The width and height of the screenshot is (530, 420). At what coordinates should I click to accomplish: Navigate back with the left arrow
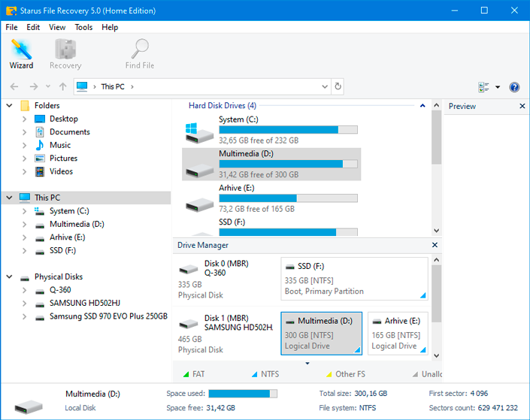[14, 87]
